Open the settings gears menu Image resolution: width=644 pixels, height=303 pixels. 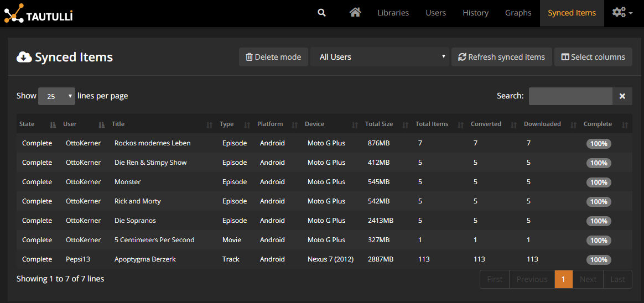[x=622, y=12]
